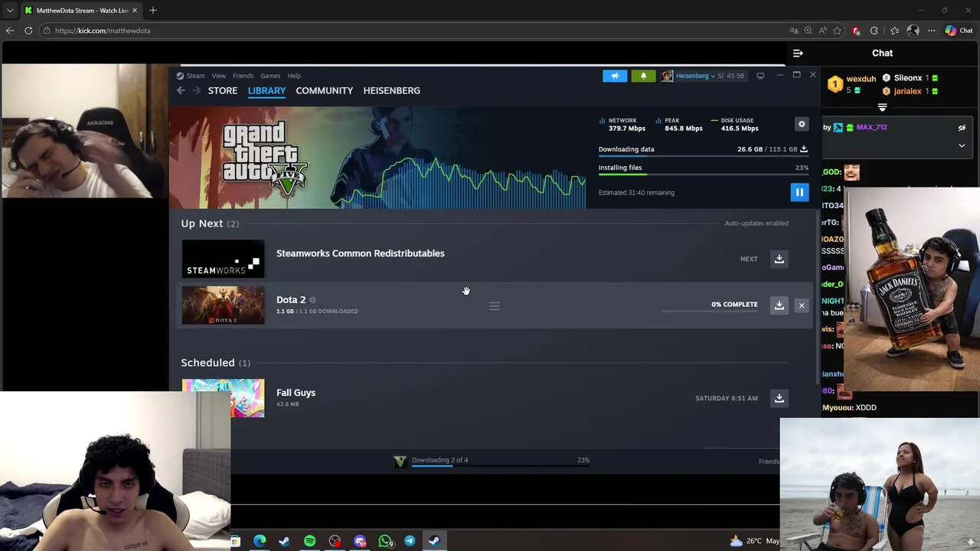The height and width of the screenshot is (551, 980).
Task: Open Telegram from the taskbar
Action: pos(410,541)
